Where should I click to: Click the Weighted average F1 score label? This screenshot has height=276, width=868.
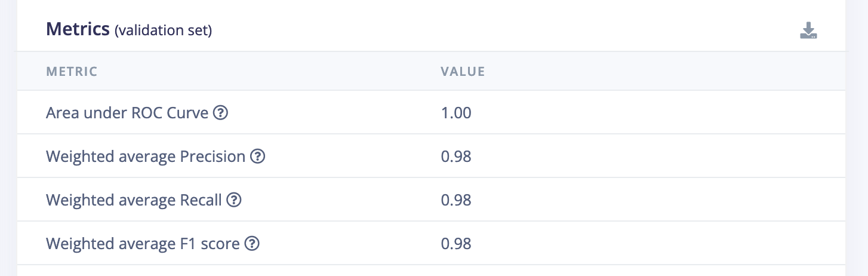[143, 244]
